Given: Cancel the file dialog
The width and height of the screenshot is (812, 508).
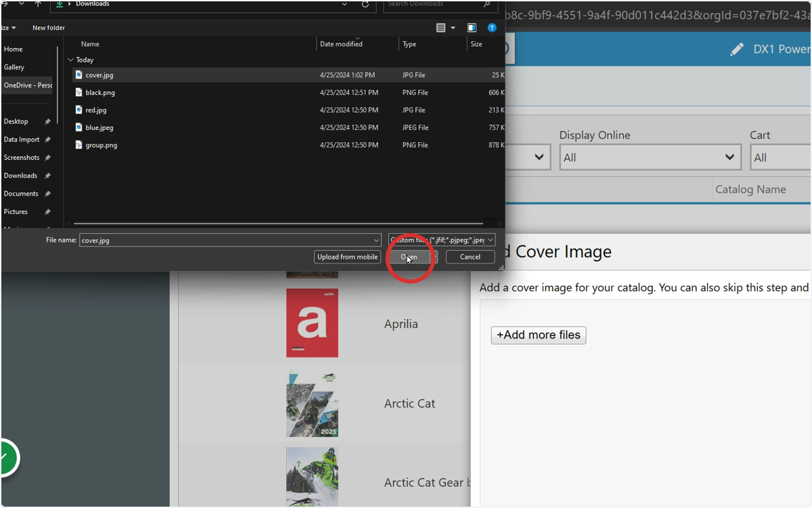Looking at the screenshot, I should point(470,257).
